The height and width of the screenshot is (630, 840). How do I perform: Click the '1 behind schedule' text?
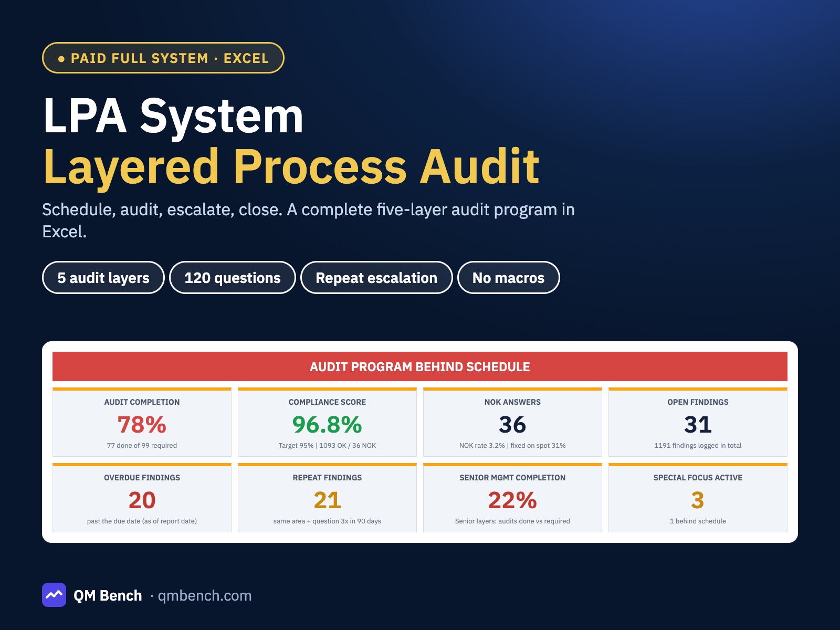(x=698, y=521)
